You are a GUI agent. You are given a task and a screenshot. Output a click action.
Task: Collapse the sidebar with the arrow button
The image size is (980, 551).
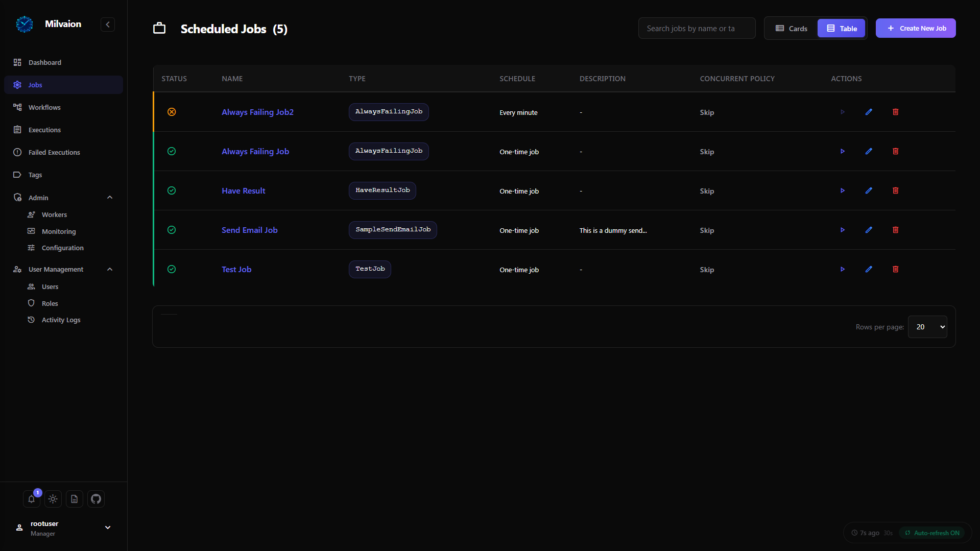point(108,25)
